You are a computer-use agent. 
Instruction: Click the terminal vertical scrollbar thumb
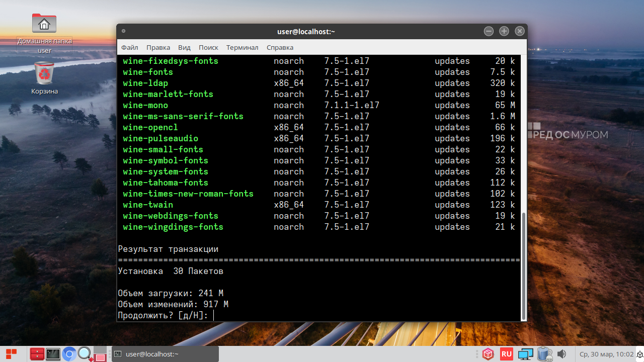tap(524, 265)
